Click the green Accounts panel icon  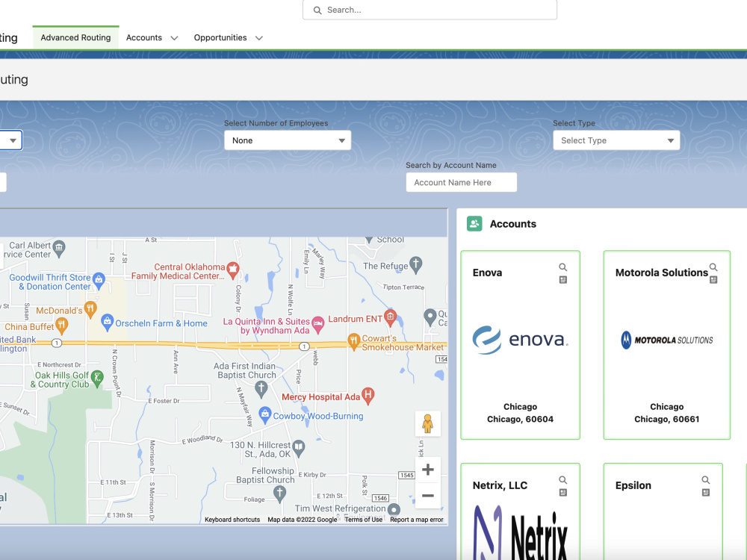(x=474, y=224)
